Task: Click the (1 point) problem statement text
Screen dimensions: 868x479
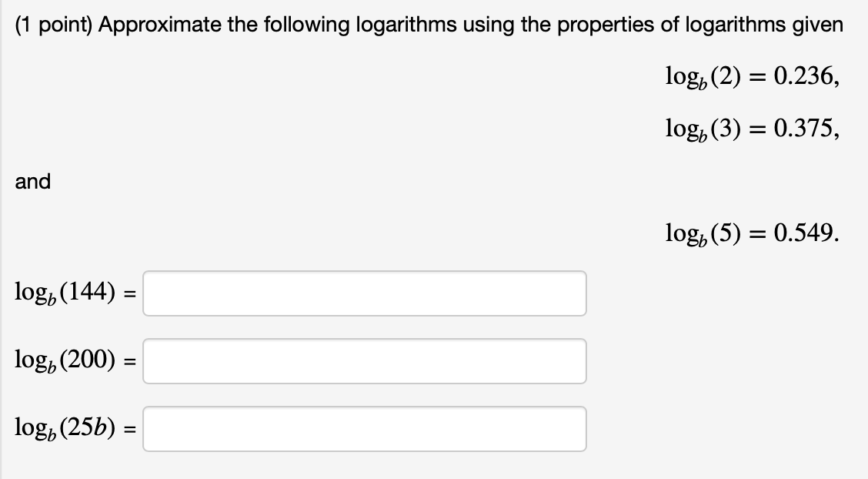Action: pyautogui.click(x=308, y=25)
